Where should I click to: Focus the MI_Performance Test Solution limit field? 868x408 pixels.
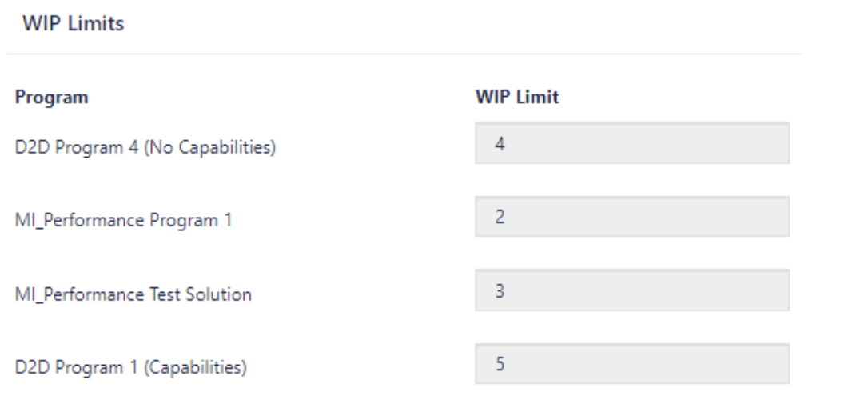pyautogui.click(x=632, y=290)
